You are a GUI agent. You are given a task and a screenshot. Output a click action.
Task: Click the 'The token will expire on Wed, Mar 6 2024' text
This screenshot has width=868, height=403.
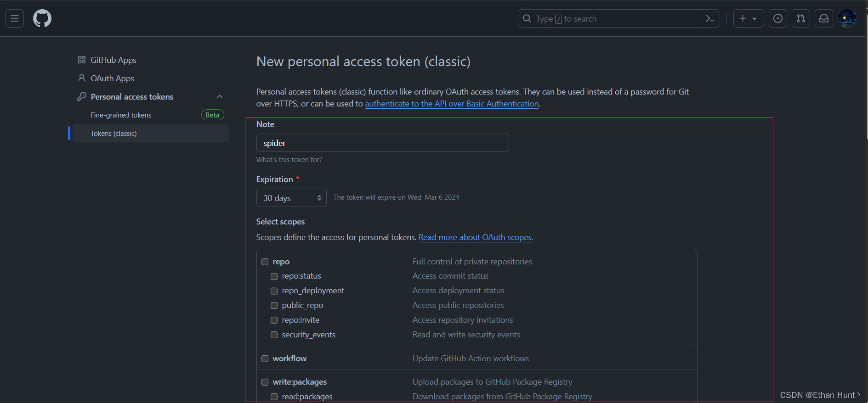tap(396, 197)
